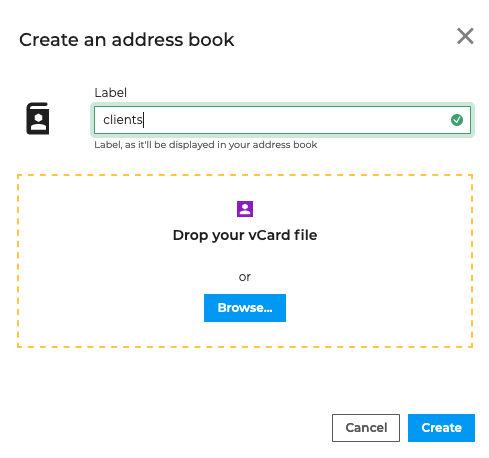Confirm with the blue Create button
This screenshot has height=458, width=489.
441,428
